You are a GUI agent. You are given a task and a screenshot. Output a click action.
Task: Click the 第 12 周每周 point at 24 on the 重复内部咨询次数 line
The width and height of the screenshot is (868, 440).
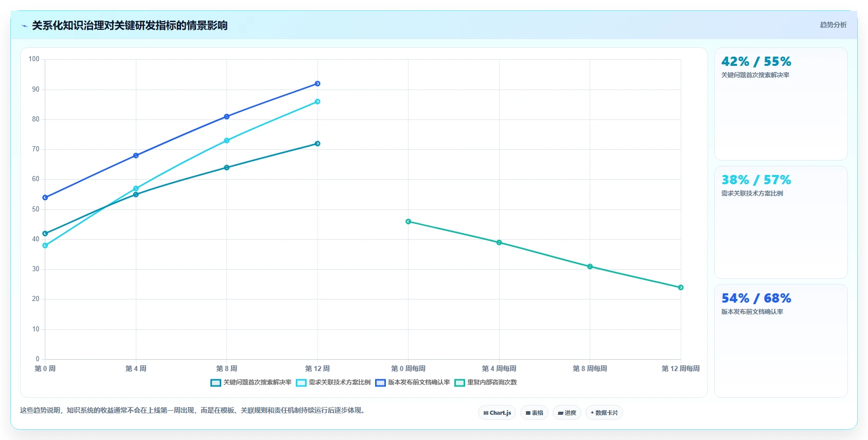(x=681, y=288)
